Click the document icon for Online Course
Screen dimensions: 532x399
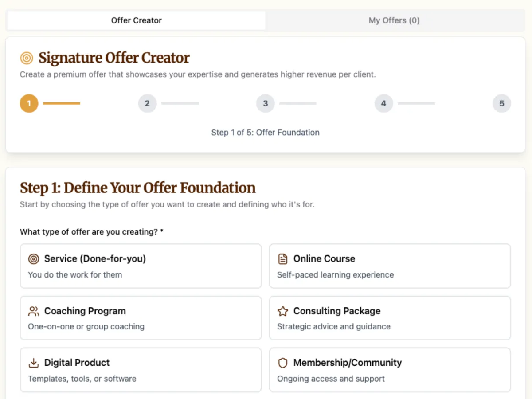pyautogui.click(x=283, y=259)
